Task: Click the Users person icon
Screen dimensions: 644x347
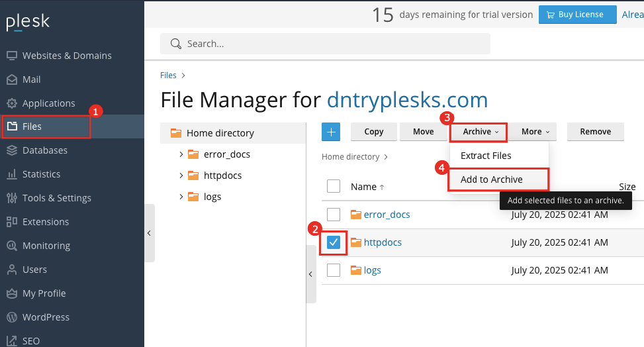Action: tap(12, 270)
